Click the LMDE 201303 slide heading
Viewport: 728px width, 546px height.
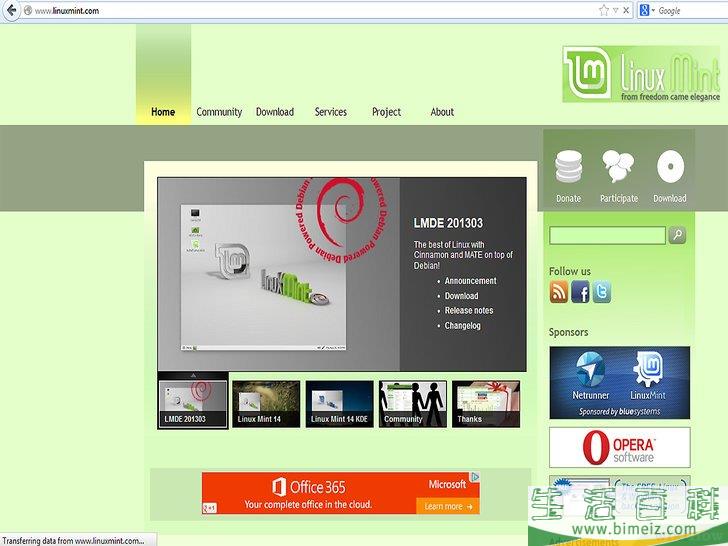click(448, 223)
